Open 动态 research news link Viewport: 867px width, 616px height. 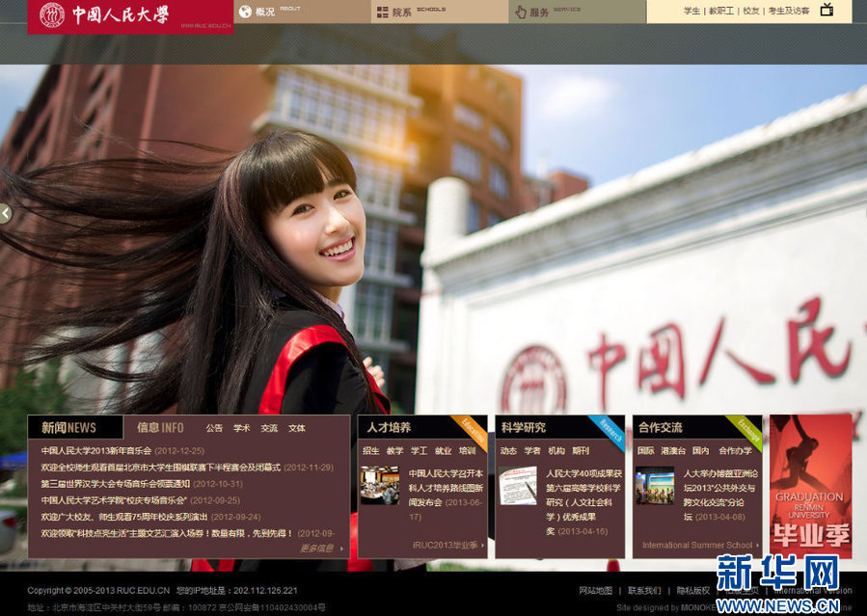[x=508, y=451]
